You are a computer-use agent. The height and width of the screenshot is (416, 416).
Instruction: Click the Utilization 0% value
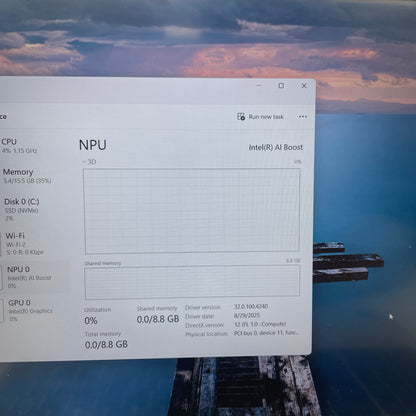tap(91, 321)
